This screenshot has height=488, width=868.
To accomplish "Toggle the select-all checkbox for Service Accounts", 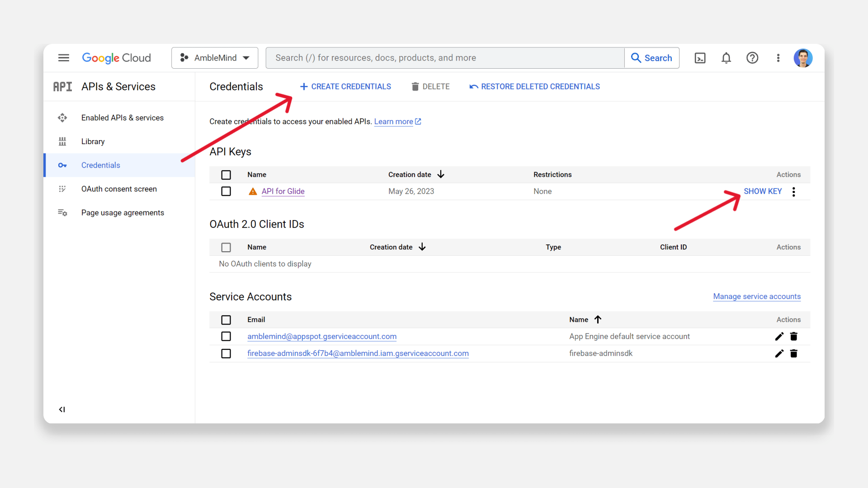I will 226,319.
